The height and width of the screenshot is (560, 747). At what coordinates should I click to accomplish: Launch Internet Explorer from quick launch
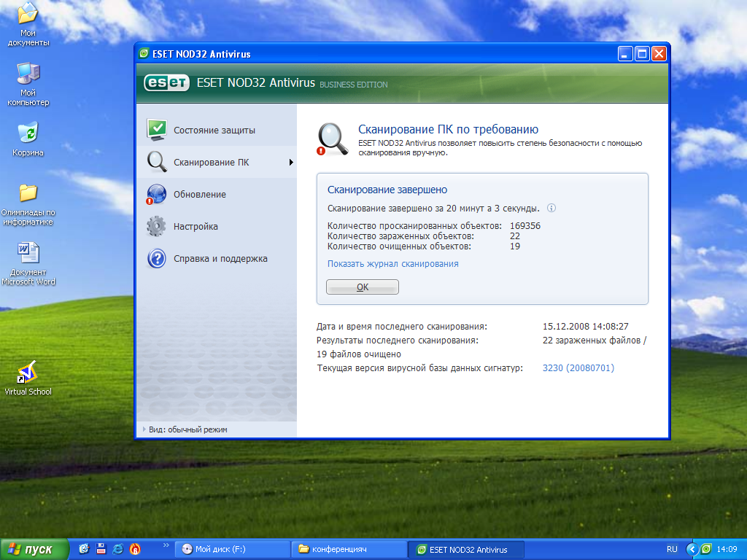(x=117, y=549)
